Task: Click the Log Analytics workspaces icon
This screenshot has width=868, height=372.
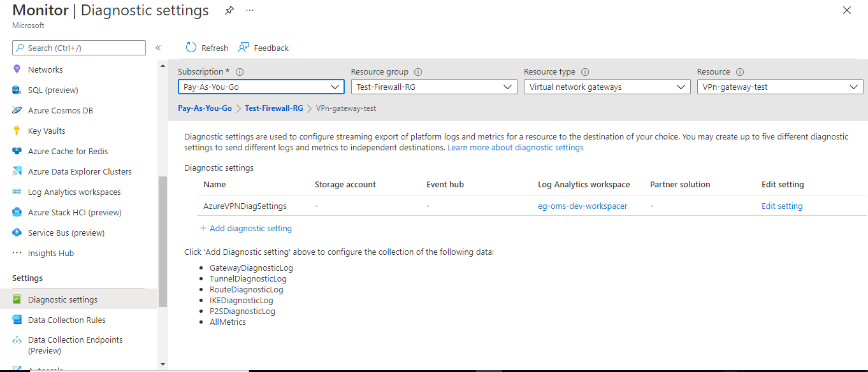Action: coord(17,192)
